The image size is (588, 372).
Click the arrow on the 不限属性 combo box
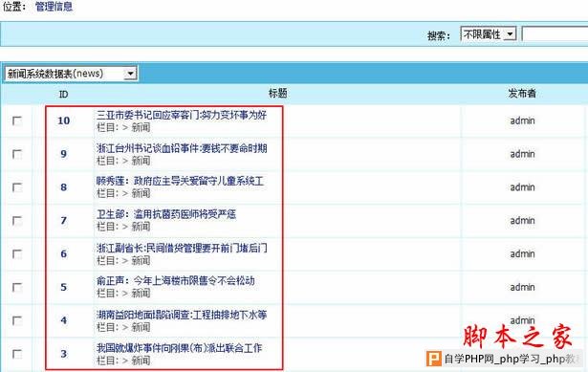[x=510, y=34]
